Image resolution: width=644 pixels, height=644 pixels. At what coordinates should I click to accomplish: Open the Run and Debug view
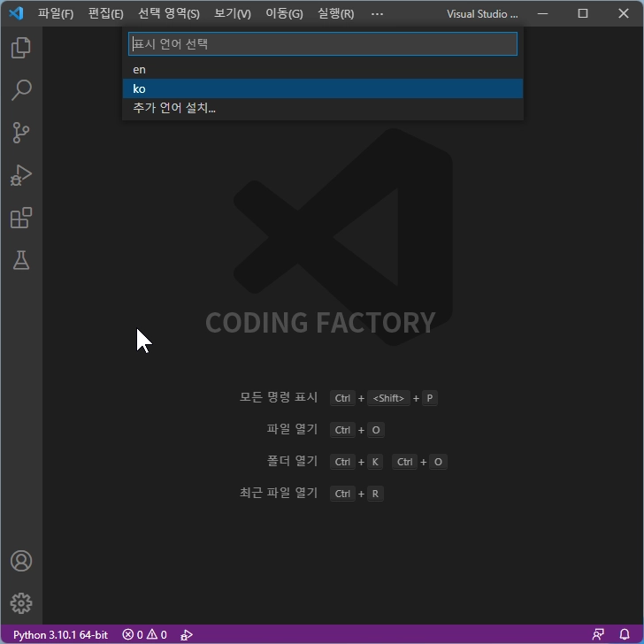(21, 175)
